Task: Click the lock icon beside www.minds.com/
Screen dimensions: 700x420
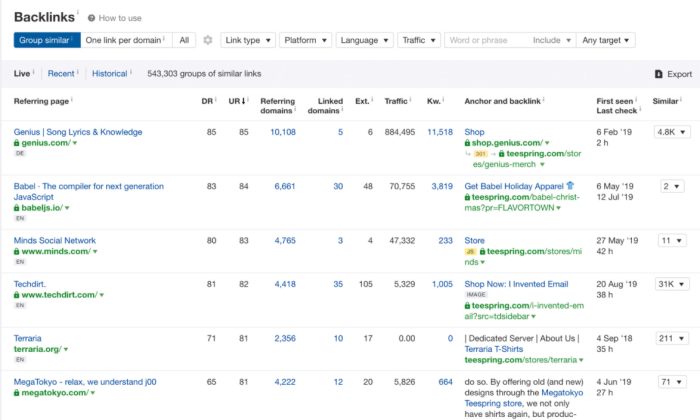Action: point(17,252)
